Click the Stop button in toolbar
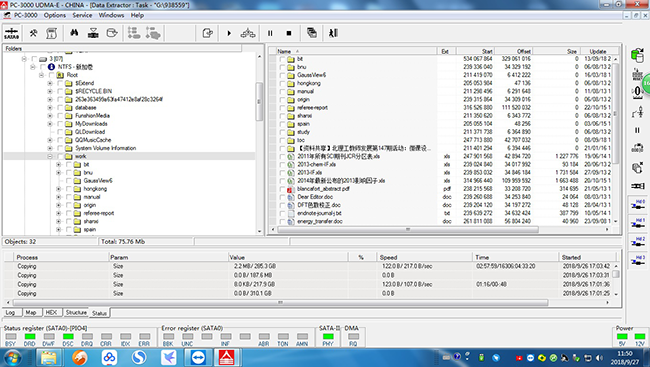Viewport: 650px width, 367px height. click(289, 33)
